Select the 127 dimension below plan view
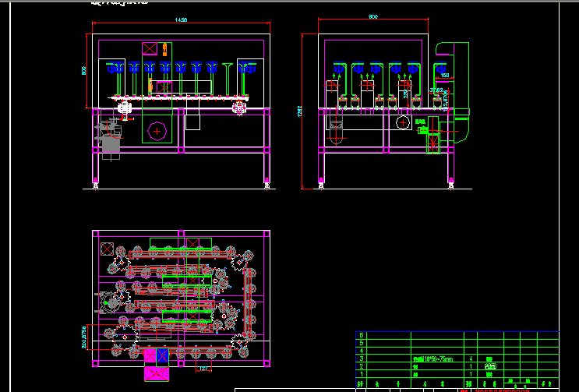 pyautogui.click(x=203, y=369)
